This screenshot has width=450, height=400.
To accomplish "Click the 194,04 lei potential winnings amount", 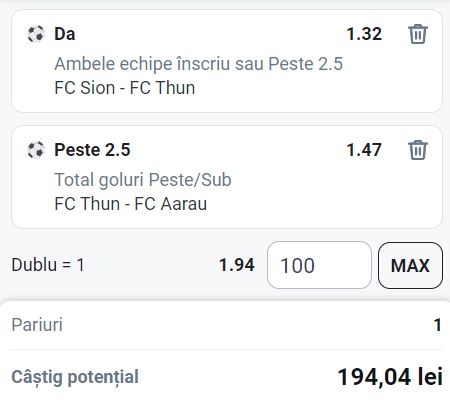I will point(390,377).
